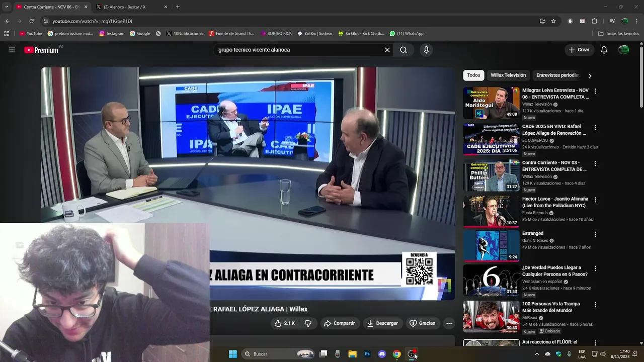Open the Extensions puzzle icon

coord(595,21)
